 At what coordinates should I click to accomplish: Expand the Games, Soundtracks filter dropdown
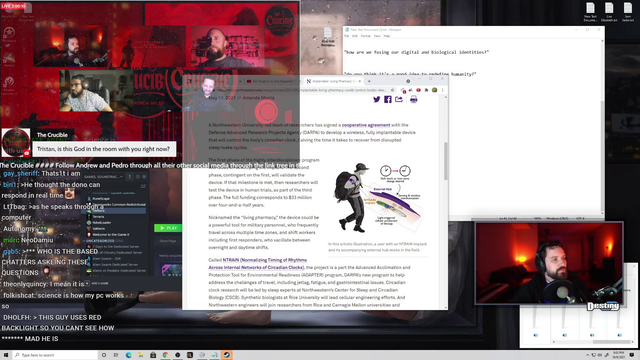104,177
